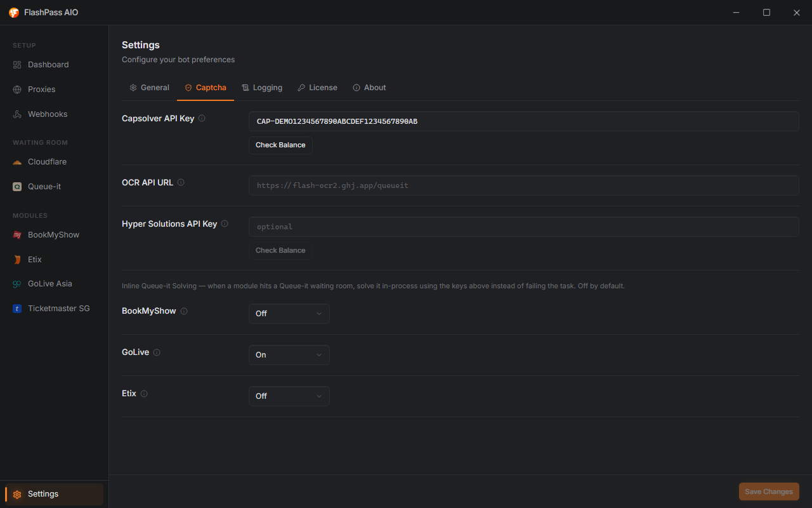Switch to the Logging tab
The height and width of the screenshot is (508, 812).
(x=262, y=88)
